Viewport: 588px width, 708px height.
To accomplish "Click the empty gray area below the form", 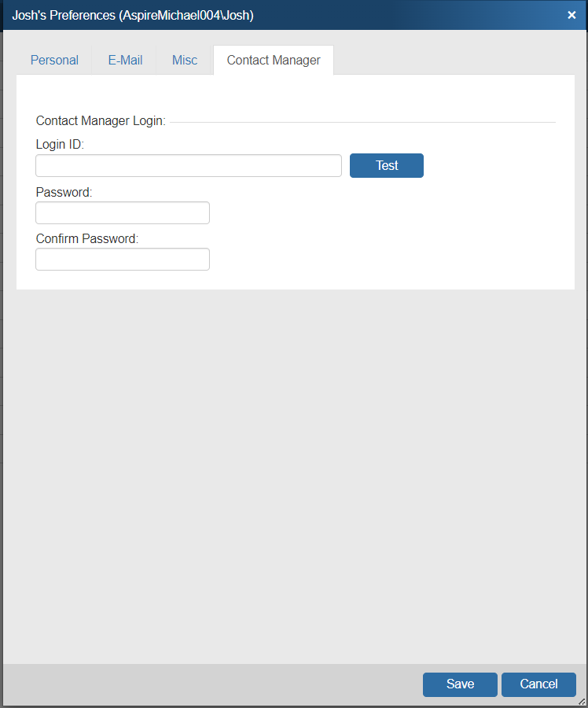I will pos(294,472).
